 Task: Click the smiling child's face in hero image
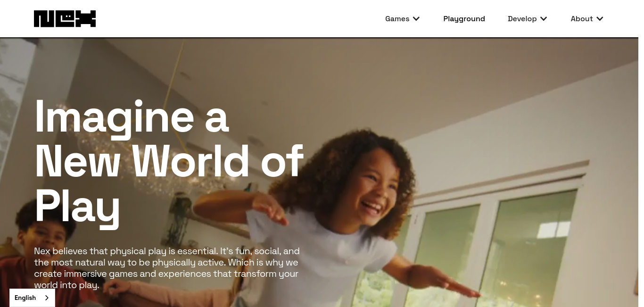pos(370,193)
